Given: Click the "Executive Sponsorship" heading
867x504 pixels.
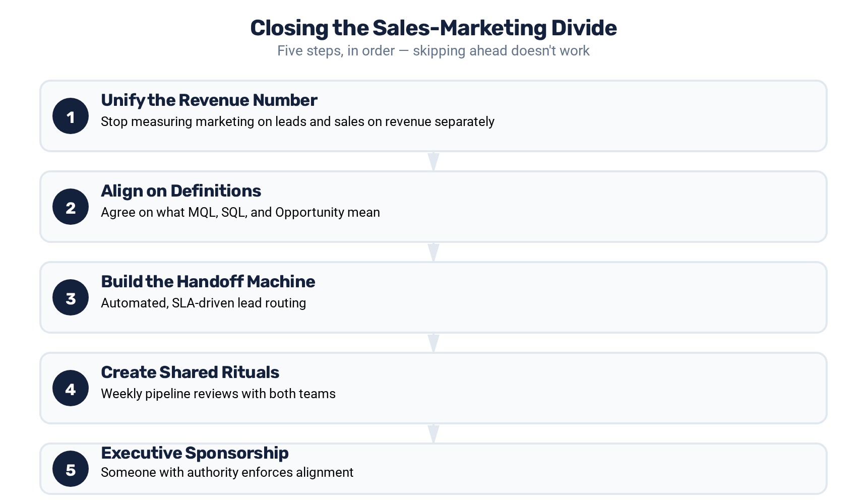Looking at the screenshot, I should 195,453.
